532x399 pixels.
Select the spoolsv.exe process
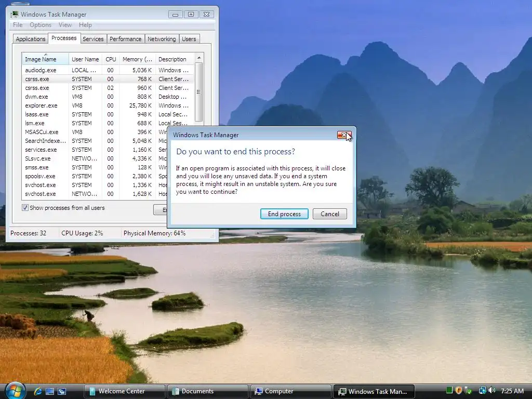click(x=95, y=176)
